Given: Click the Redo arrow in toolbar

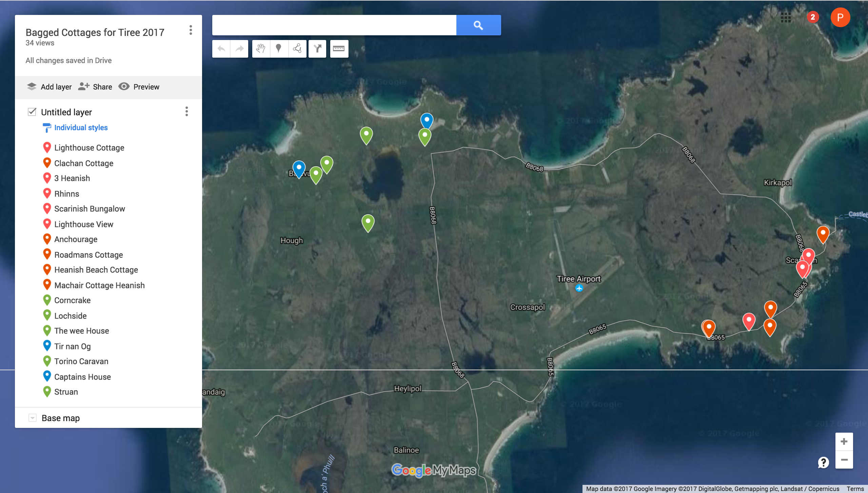Looking at the screenshot, I should [239, 48].
